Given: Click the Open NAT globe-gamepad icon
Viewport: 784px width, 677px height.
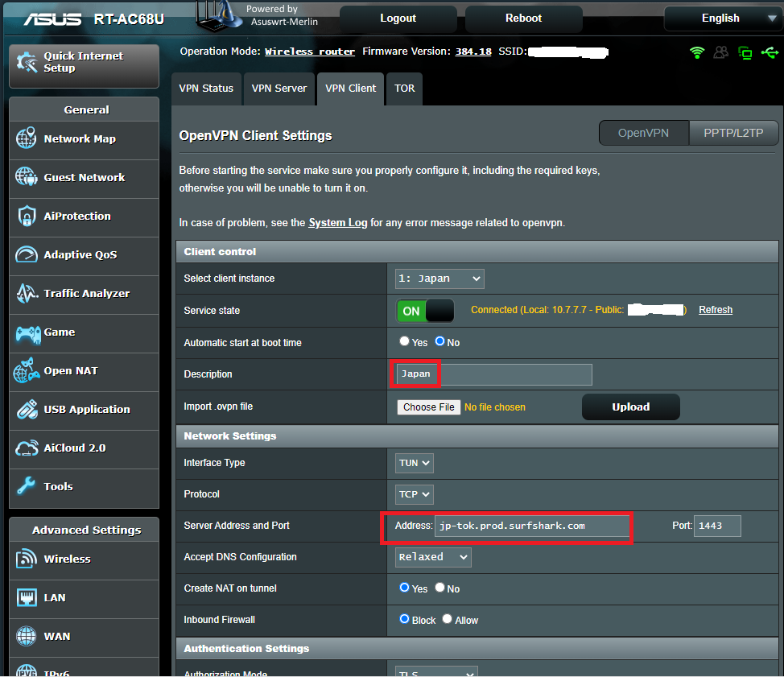Looking at the screenshot, I should click(x=27, y=371).
